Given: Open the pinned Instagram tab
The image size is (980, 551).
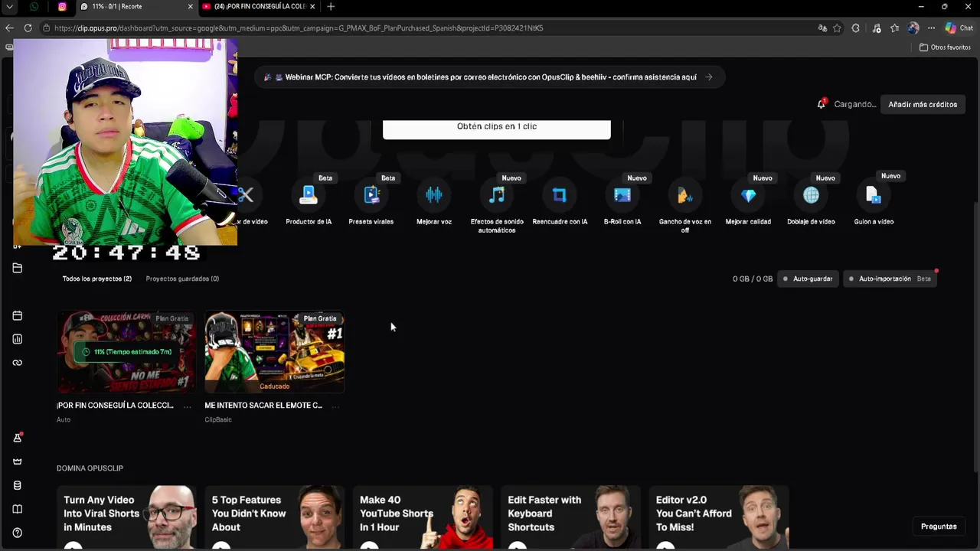Looking at the screenshot, I should pos(62,7).
